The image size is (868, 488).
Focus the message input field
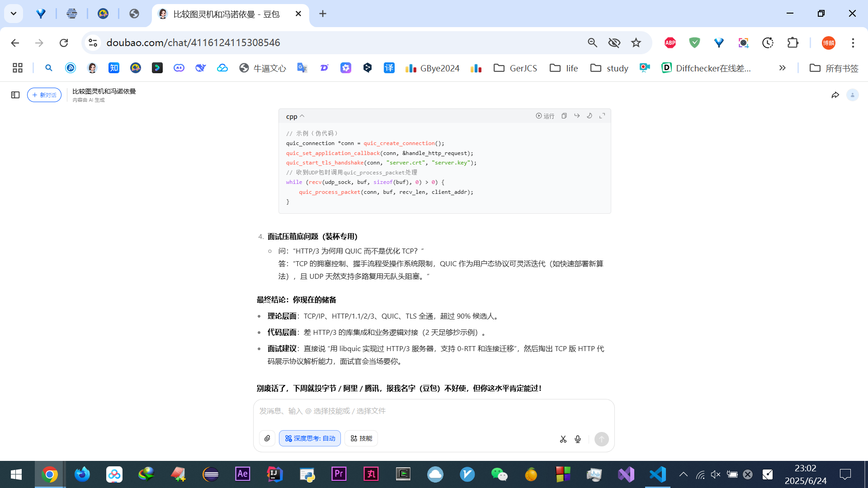tap(433, 411)
